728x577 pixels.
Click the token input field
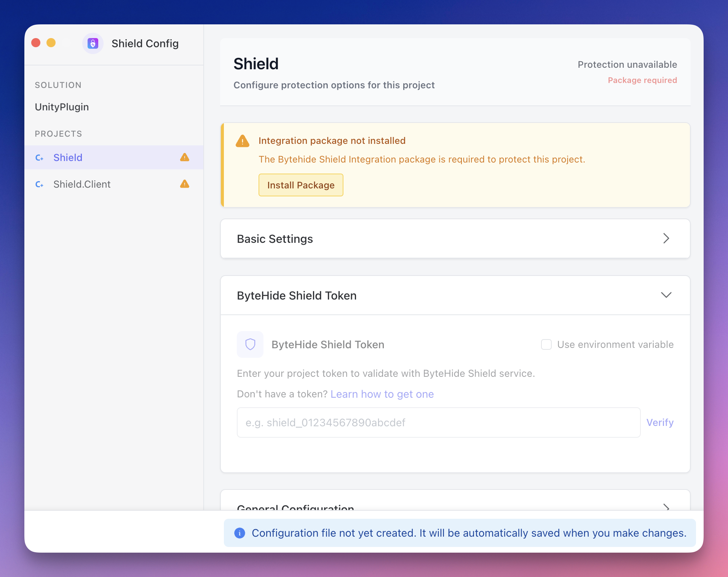pos(438,422)
